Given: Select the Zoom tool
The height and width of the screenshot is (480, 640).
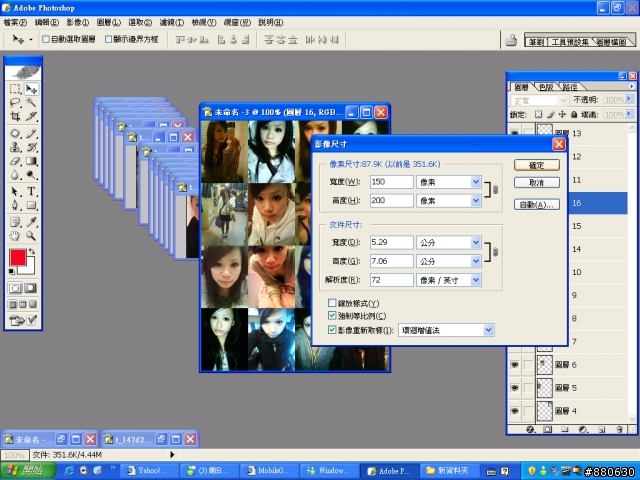Looking at the screenshot, I should (x=31, y=236).
